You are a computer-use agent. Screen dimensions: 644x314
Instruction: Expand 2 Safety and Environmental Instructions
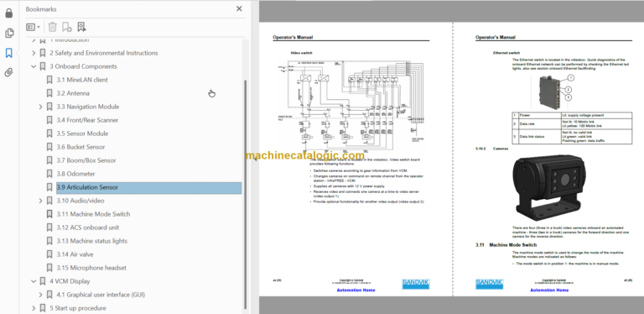tap(34, 53)
